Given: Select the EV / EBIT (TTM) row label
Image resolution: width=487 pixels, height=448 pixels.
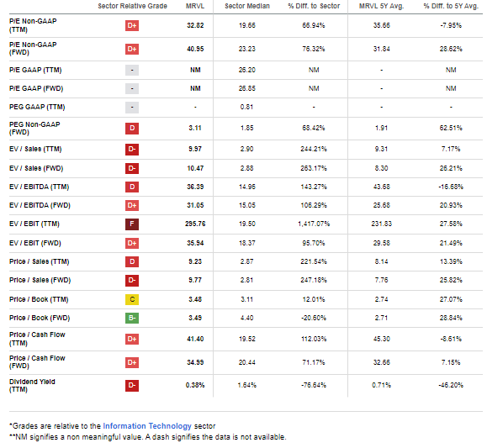Looking at the screenshot, I should click(x=34, y=224).
